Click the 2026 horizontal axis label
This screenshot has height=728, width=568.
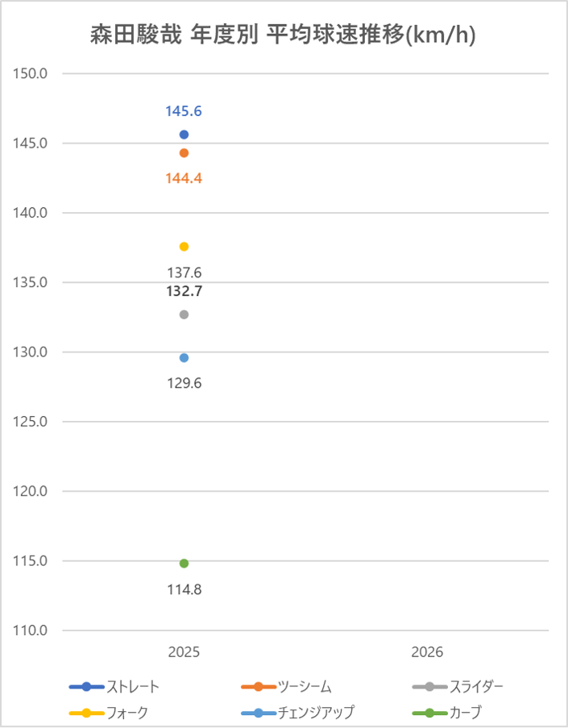pyautogui.click(x=427, y=652)
